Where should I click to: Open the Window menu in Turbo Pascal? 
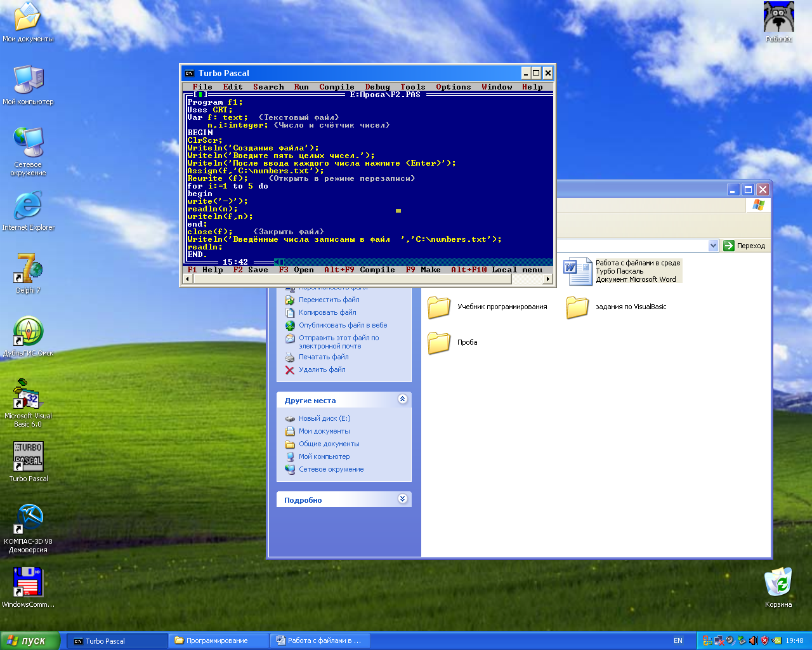(x=497, y=87)
